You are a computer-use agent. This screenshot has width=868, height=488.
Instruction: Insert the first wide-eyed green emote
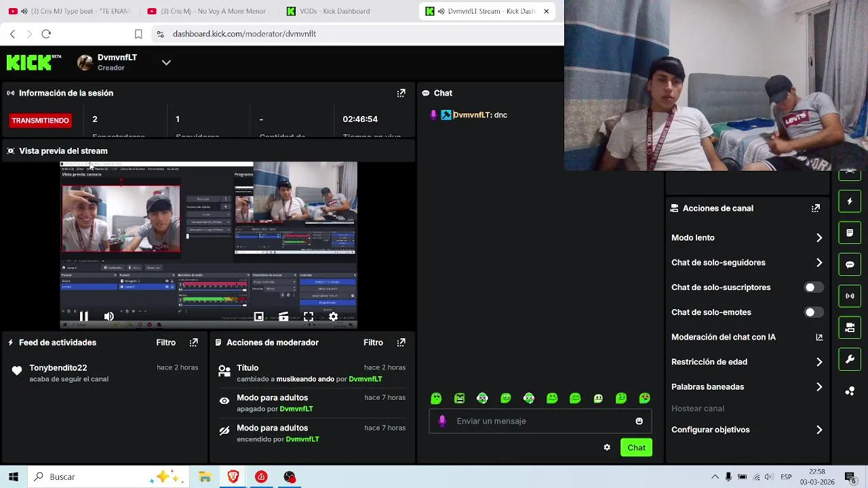(436, 399)
